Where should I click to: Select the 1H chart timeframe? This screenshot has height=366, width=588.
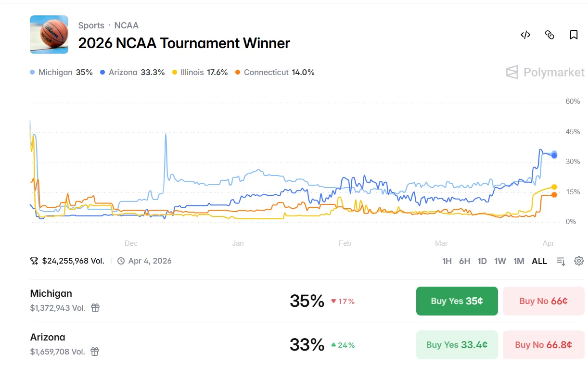(x=447, y=261)
